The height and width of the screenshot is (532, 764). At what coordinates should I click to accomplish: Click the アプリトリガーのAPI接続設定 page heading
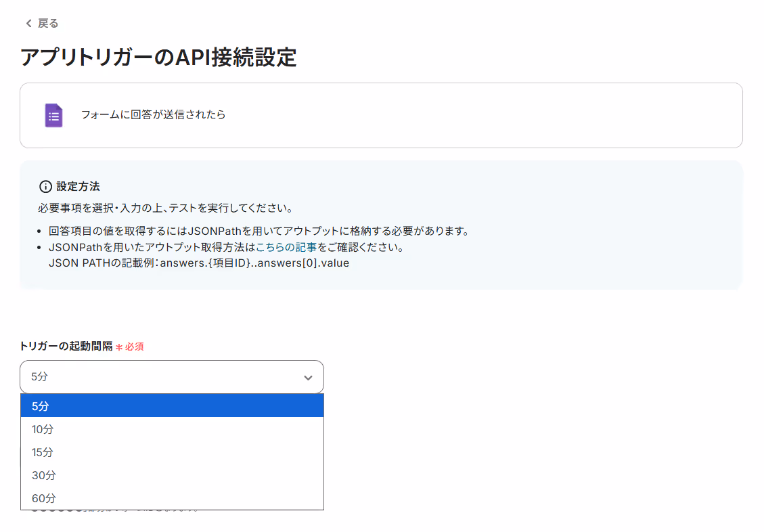click(158, 58)
